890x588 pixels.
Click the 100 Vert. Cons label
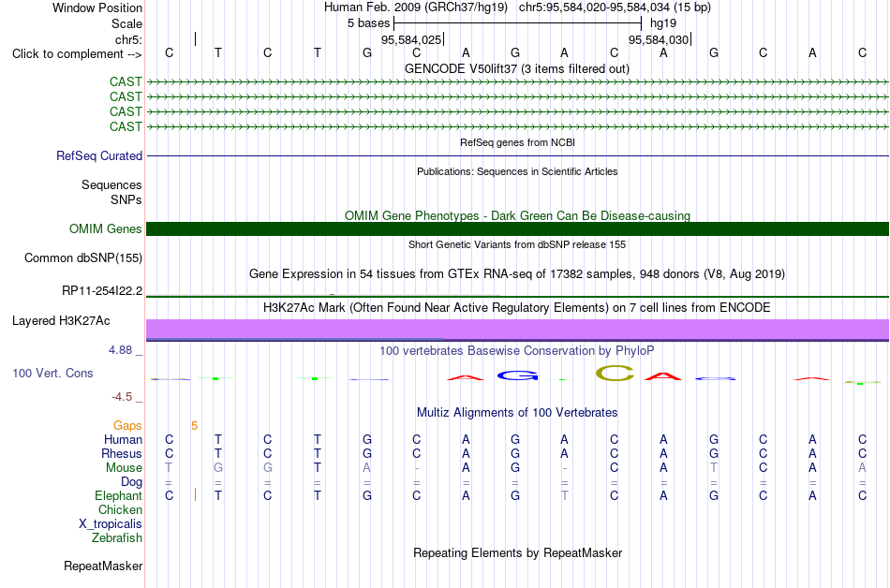coord(52,373)
